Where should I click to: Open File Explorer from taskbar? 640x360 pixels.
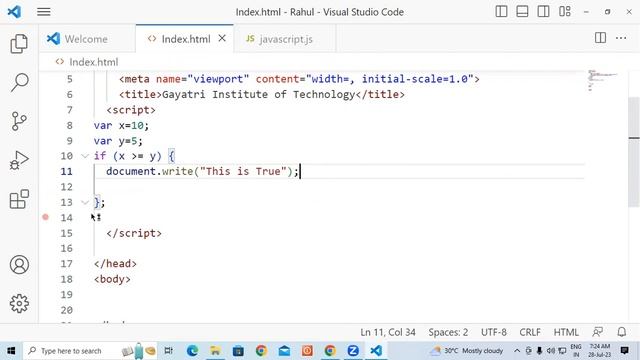click(x=215, y=351)
